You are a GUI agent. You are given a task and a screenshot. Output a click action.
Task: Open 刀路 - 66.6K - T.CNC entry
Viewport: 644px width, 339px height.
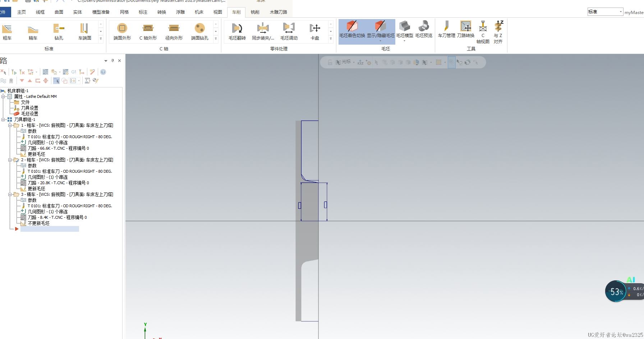58,148
